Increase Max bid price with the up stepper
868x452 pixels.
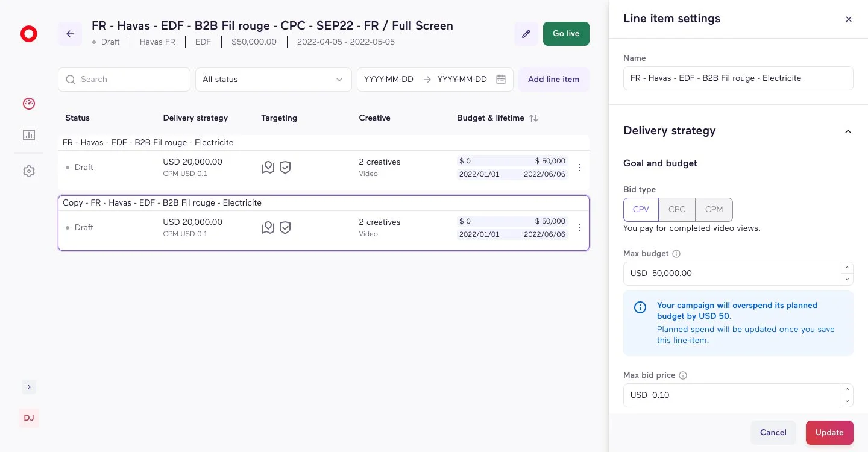coord(848,389)
